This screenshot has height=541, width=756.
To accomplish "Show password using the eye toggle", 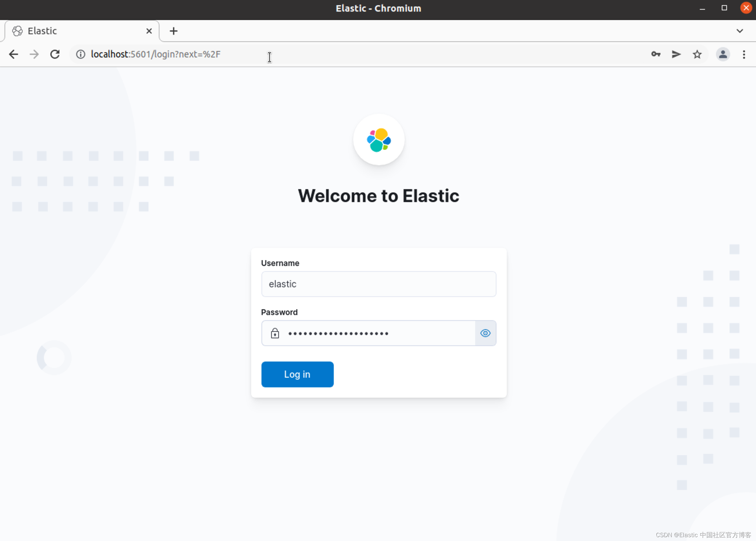I will click(485, 333).
